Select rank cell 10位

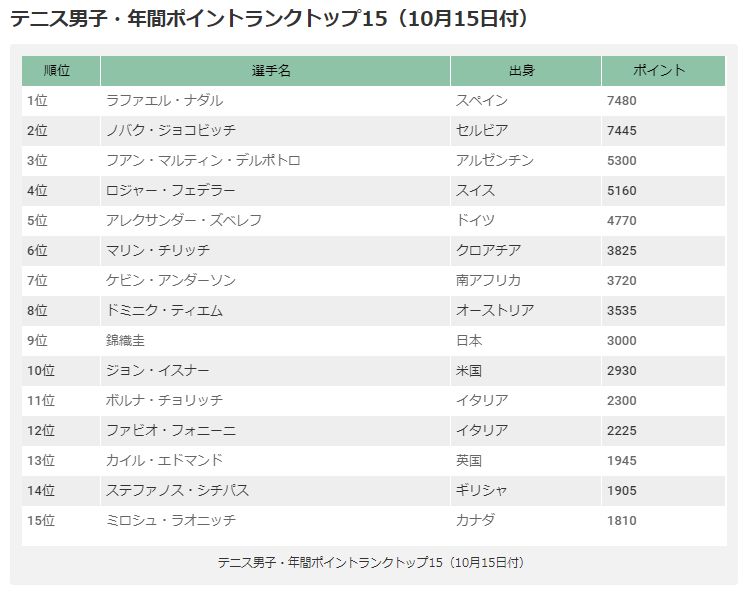[61, 371]
